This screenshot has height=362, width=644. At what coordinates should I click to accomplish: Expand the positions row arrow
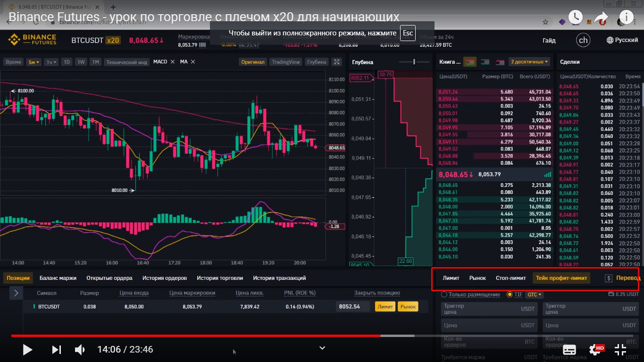tap(16, 293)
